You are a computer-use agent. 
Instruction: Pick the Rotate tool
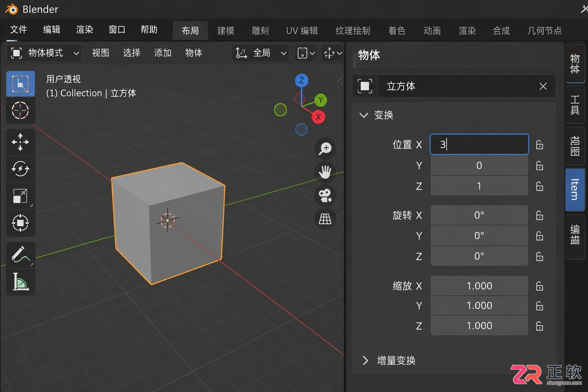pyautogui.click(x=20, y=169)
